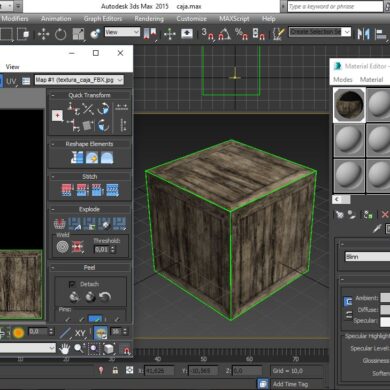Open the Rendering menu
The width and height of the screenshot is (390, 390).
coord(149,19)
